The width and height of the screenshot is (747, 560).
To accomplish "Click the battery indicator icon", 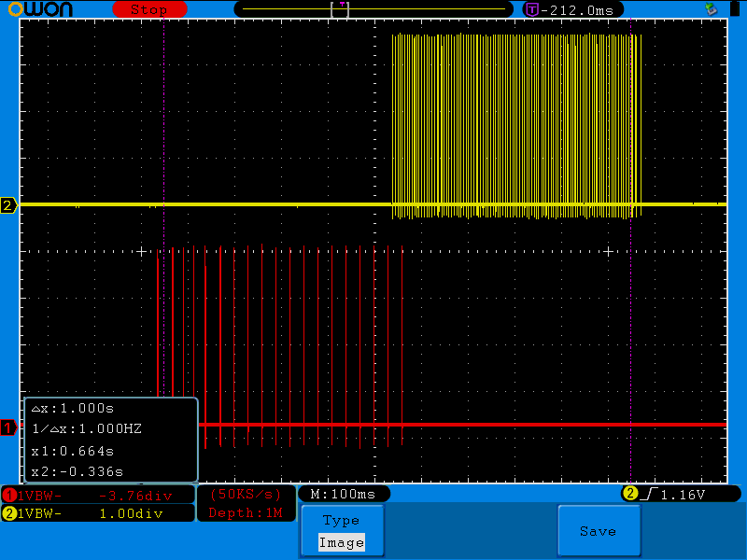I will point(734,9).
